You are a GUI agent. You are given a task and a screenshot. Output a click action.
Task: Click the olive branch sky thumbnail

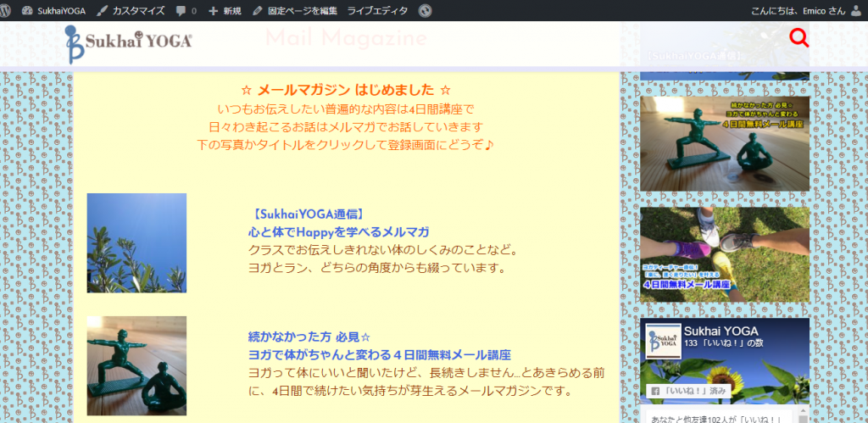click(x=136, y=242)
